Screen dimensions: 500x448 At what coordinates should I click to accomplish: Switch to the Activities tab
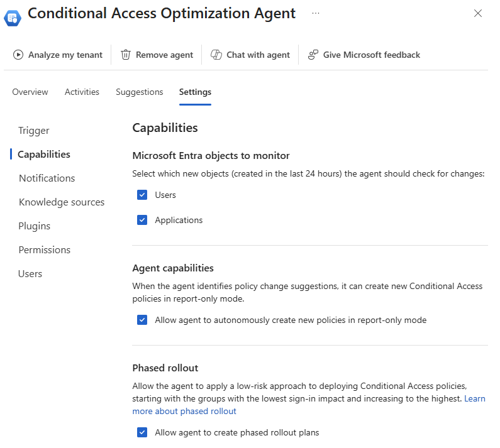point(82,92)
